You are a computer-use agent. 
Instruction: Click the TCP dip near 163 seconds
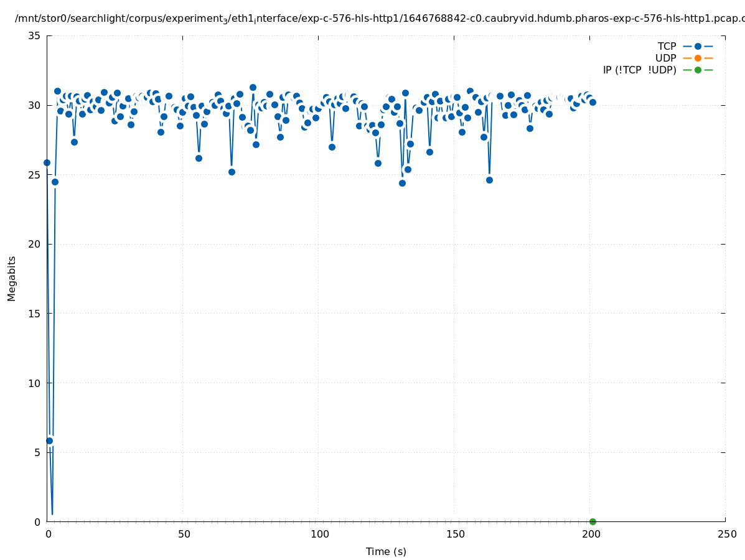pyautogui.click(x=489, y=180)
